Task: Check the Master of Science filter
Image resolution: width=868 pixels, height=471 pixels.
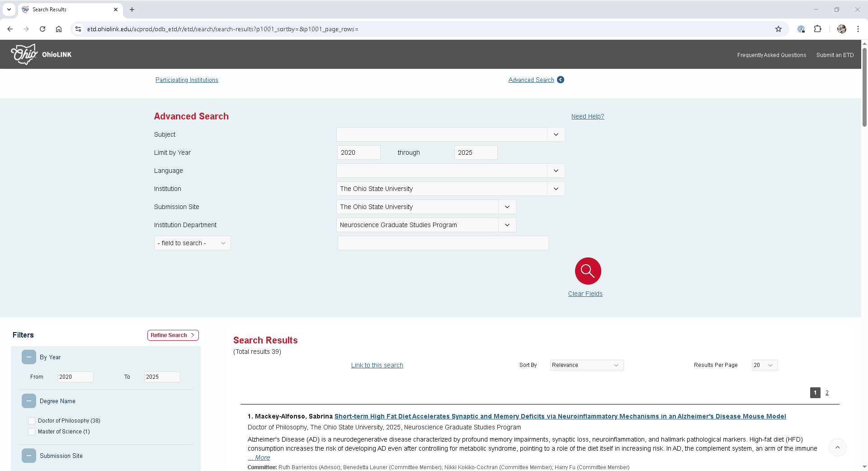Action: point(32,431)
